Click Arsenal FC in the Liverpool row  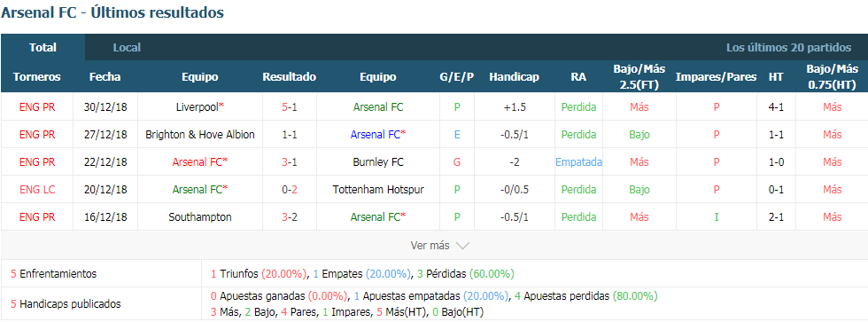click(378, 107)
